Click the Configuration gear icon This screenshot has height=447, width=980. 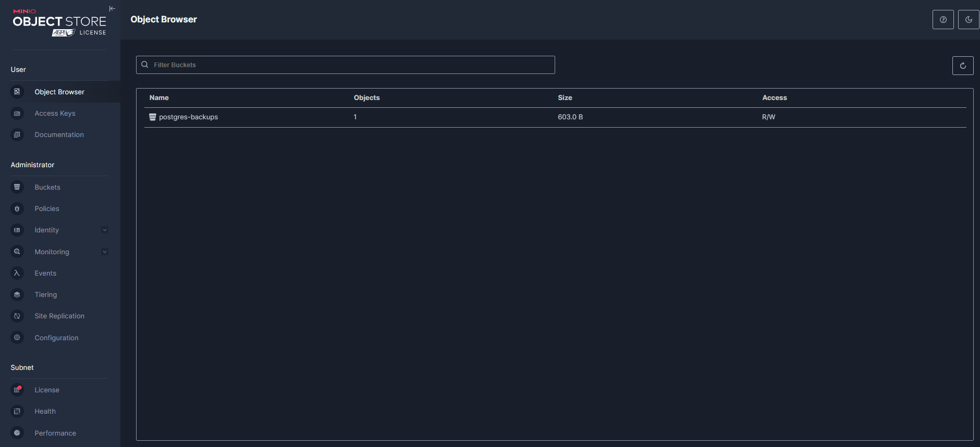point(17,338)
